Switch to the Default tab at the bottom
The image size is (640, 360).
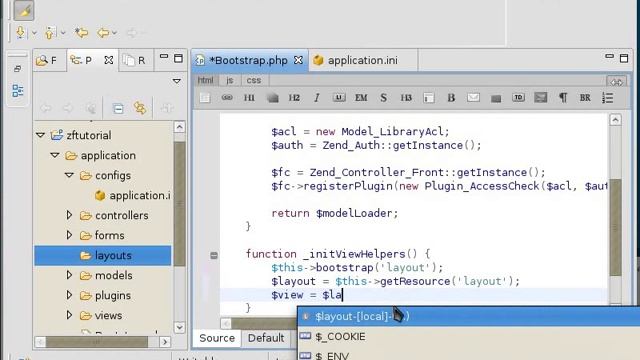pyautogui.click(x=266, y=338)
